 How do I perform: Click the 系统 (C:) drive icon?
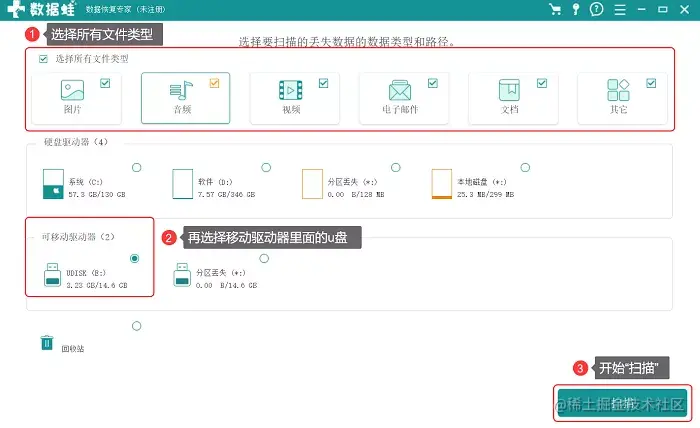53,184
